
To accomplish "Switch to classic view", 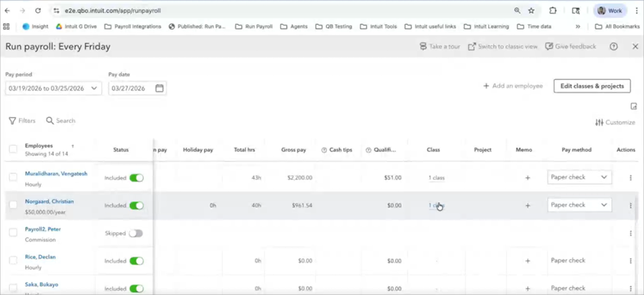I will pyautogui.click(x=502, y=47).
